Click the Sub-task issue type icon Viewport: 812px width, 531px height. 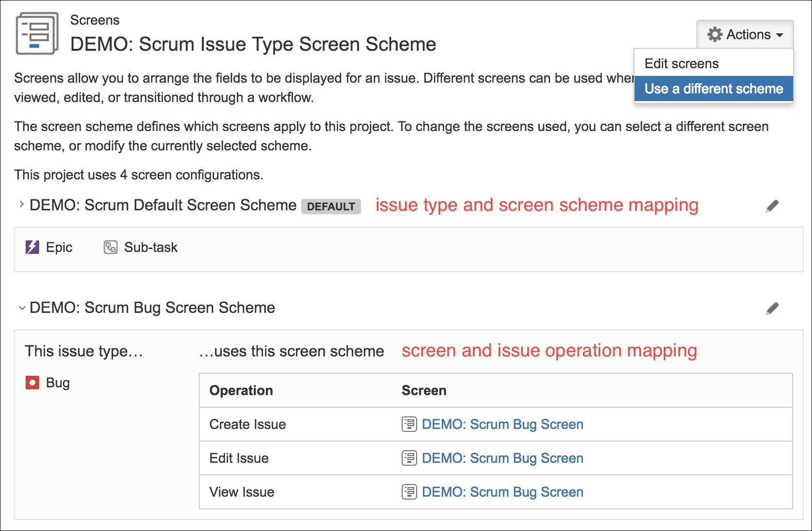coord(111,247)
